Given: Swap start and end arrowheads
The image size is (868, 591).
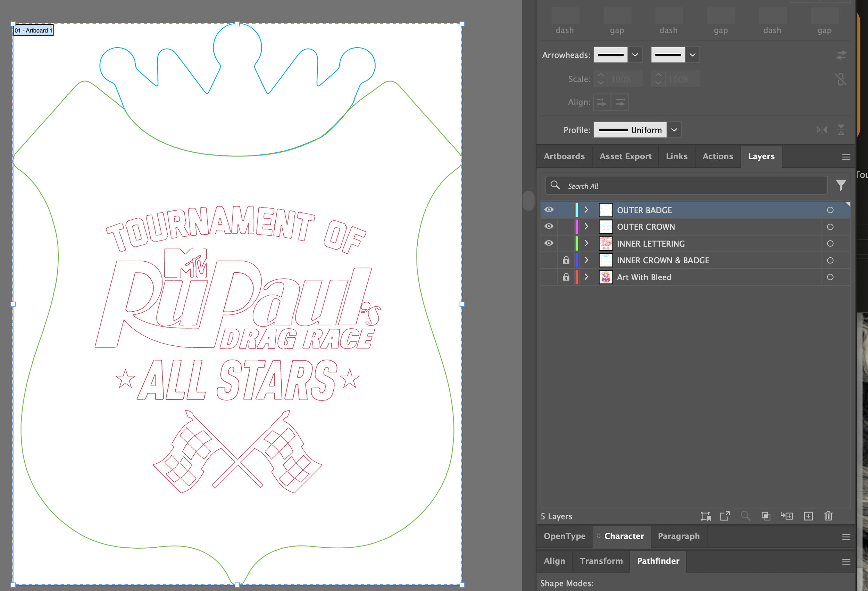Looking at the screenshot, I should [841, 55].
